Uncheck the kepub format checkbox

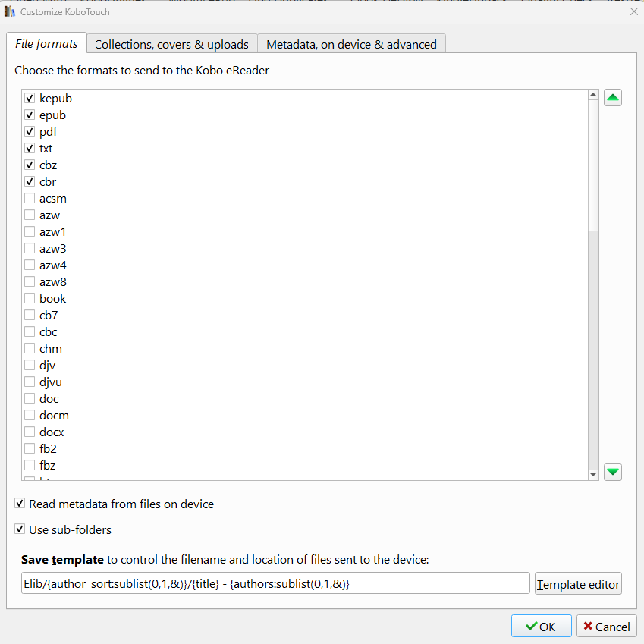click(x=30, y=98)
